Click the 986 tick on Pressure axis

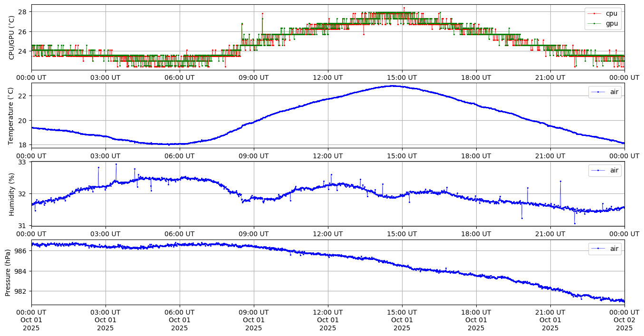click(21, 250)
